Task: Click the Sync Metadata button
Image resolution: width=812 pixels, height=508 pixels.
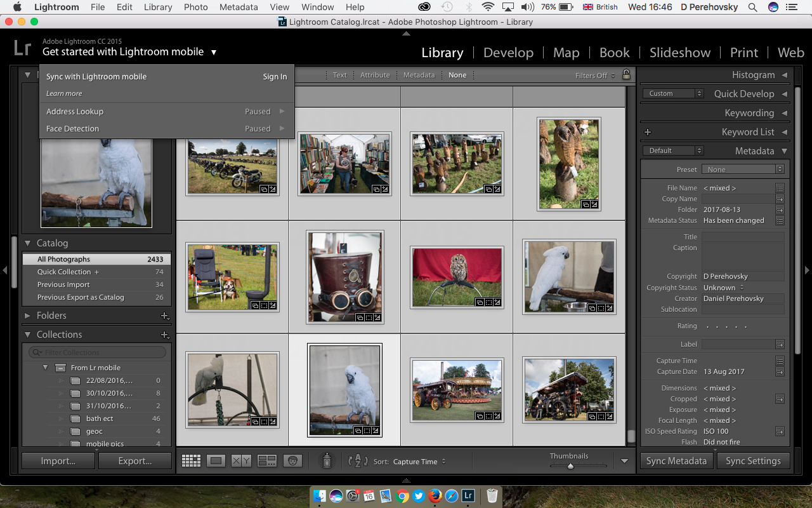Action: tap(676, 461)
